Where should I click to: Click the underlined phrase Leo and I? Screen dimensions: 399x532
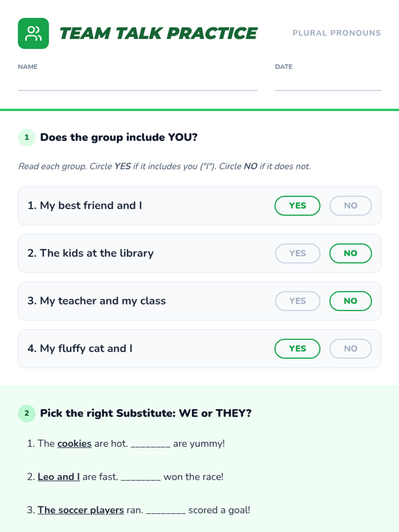pyautogui.click(x=59, y=477)
